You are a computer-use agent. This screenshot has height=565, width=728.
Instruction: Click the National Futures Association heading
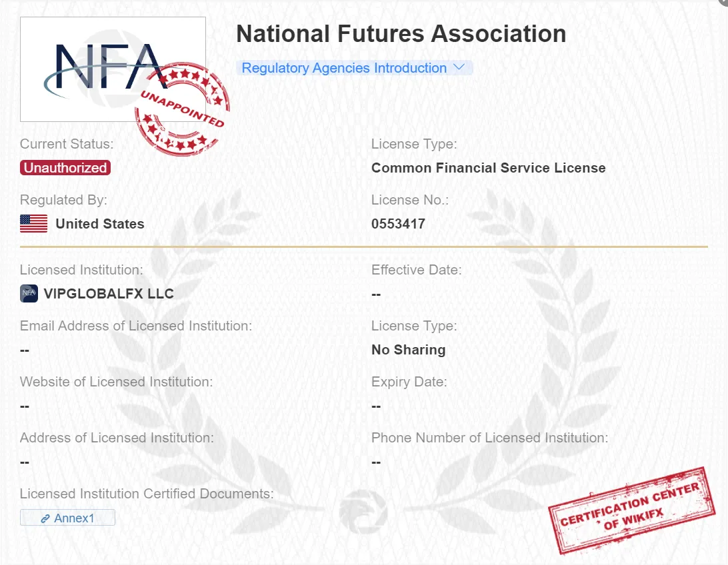pyautogui.click(x=401, y=34)
